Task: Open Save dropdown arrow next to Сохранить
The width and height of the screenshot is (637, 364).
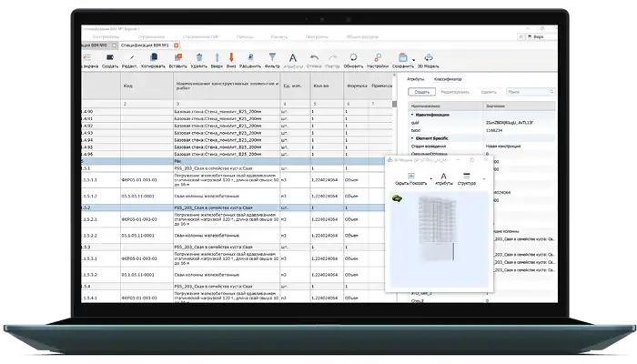Action: click(414, 60)
